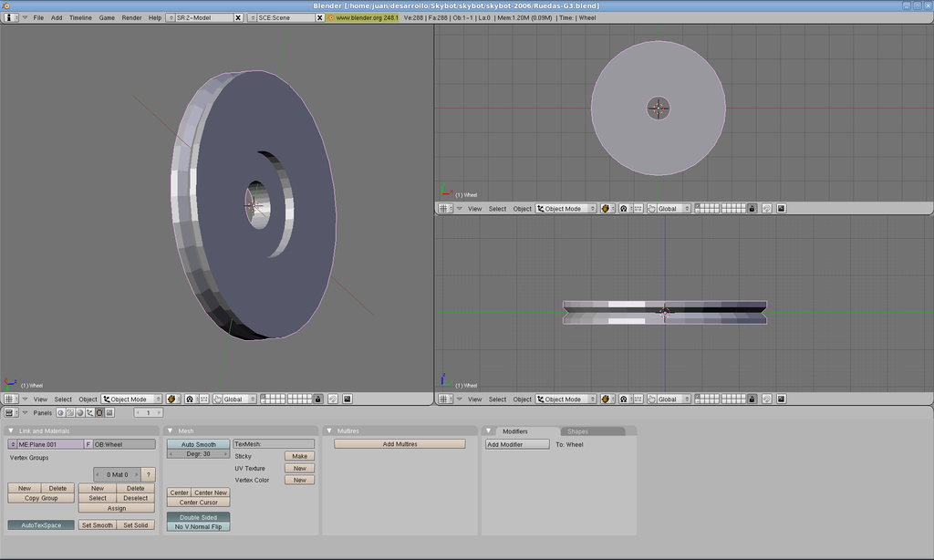Collapse the Link and Materials panel
Screen dimensions: 934x560
pos(11,430)
